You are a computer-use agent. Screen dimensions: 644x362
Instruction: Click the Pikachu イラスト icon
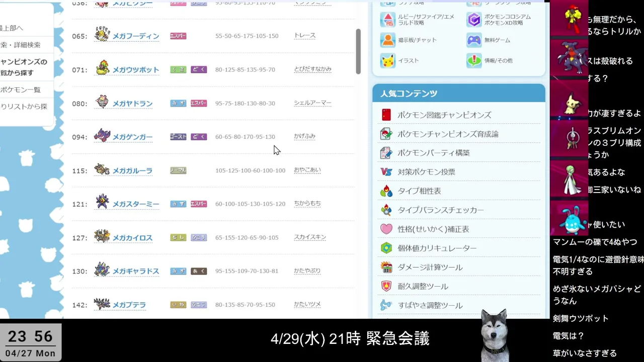pos(387,60)
